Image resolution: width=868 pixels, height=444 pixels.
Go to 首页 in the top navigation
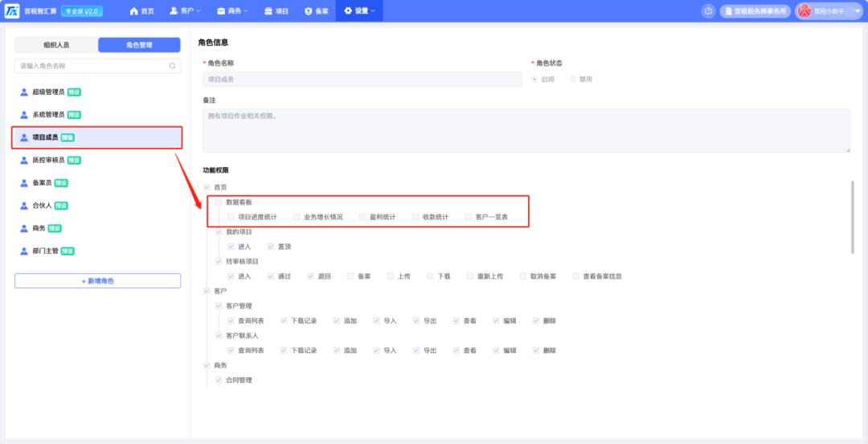pos(141,11)
